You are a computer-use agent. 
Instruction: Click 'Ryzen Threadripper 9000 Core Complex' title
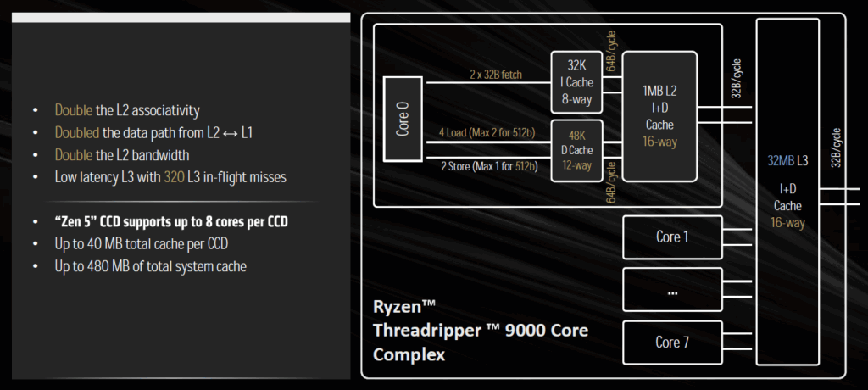click(481, 330)
